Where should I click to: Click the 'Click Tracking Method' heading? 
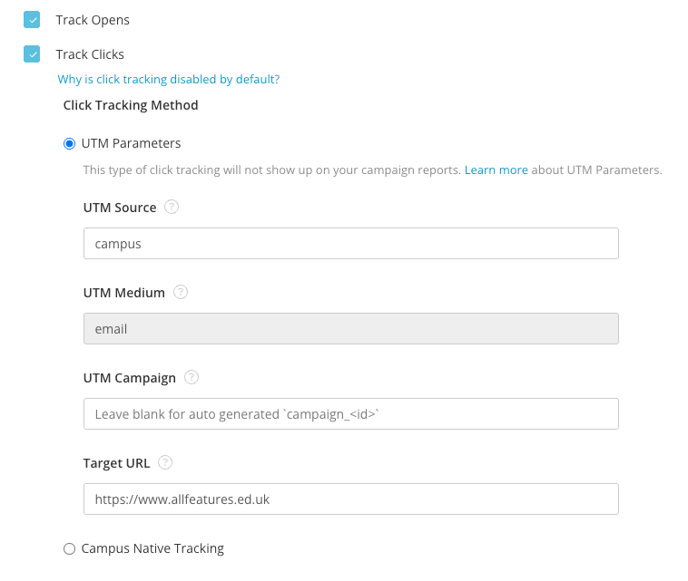[130, 105]
